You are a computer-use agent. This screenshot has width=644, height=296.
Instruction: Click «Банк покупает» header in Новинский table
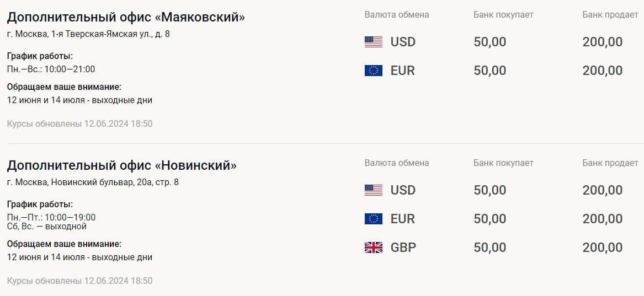503,163
